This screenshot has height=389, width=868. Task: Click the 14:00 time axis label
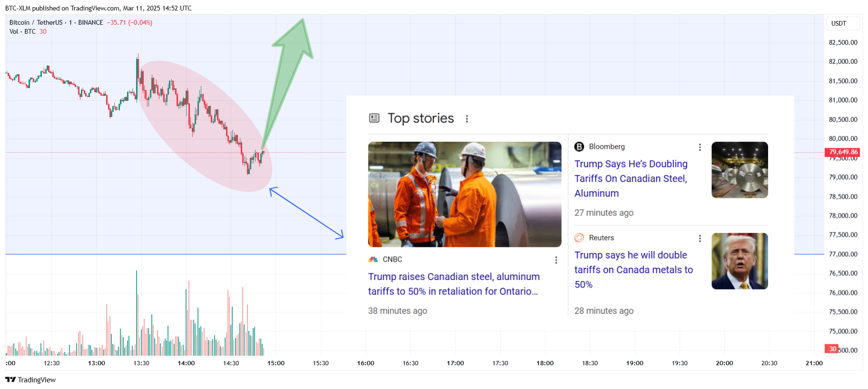[x=187, y=363]
